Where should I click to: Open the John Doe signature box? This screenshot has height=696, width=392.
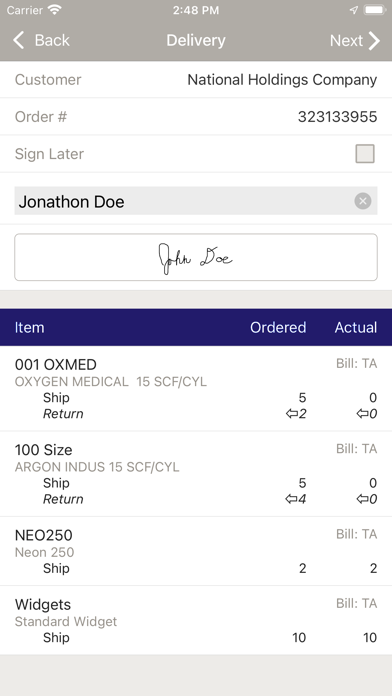(196, 257)
